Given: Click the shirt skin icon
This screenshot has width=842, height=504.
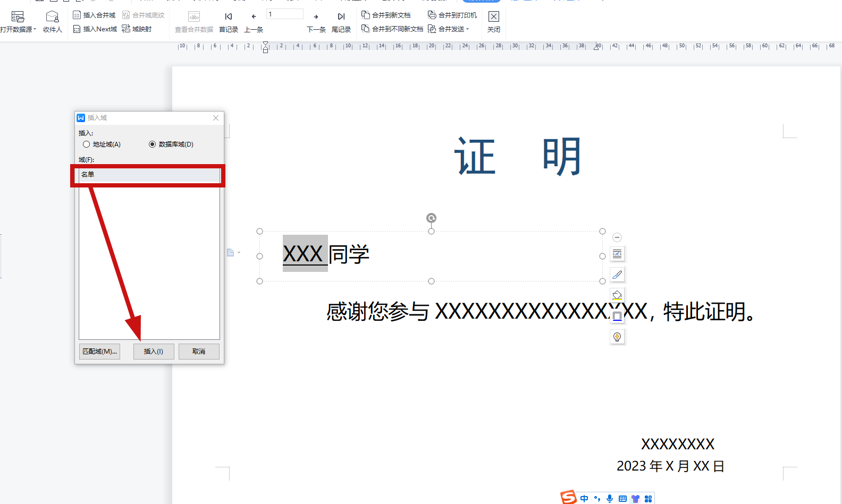Looking at the screenshot, I should (635, 498).
